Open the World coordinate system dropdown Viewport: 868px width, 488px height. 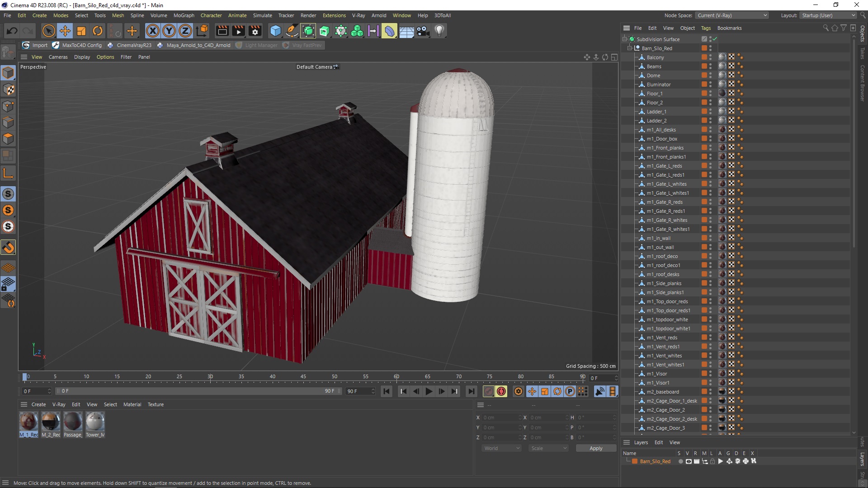coord(502,448)
